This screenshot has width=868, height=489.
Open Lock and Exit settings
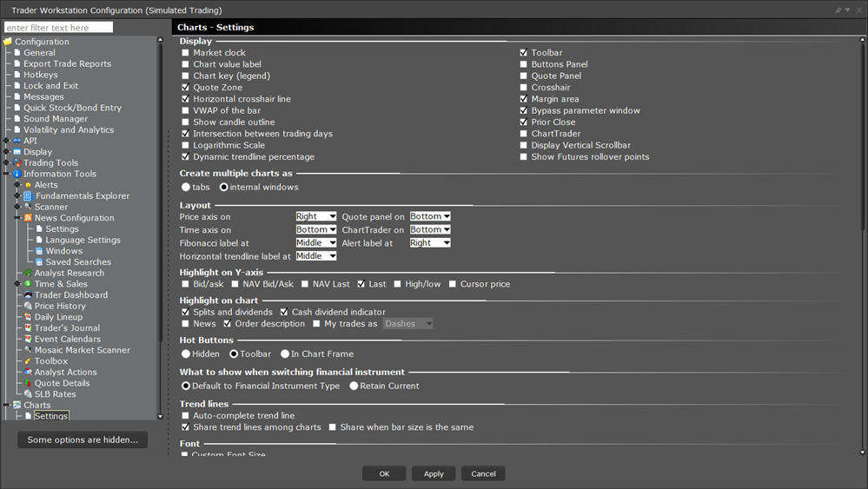pos(51,86)
